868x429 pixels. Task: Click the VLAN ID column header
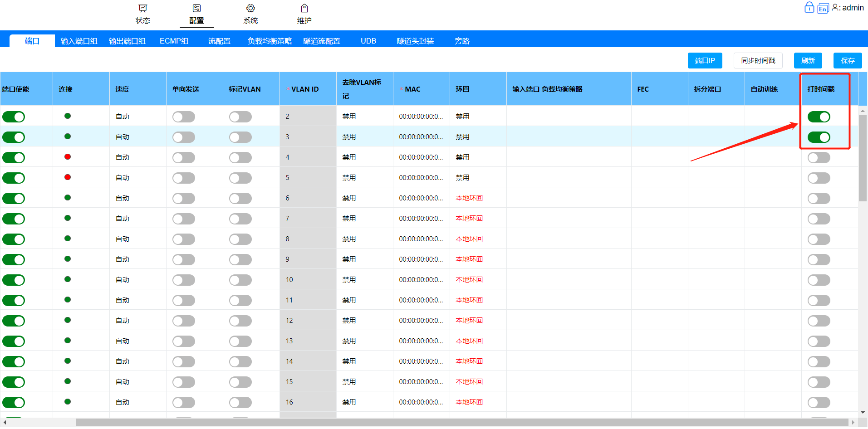pyautogui.click(x=308, y=89)
